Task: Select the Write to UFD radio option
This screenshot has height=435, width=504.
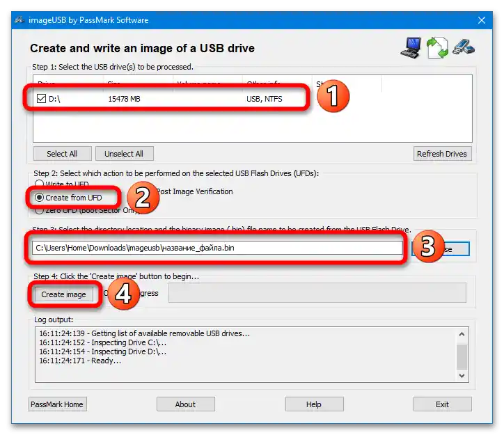Action: 39,184
